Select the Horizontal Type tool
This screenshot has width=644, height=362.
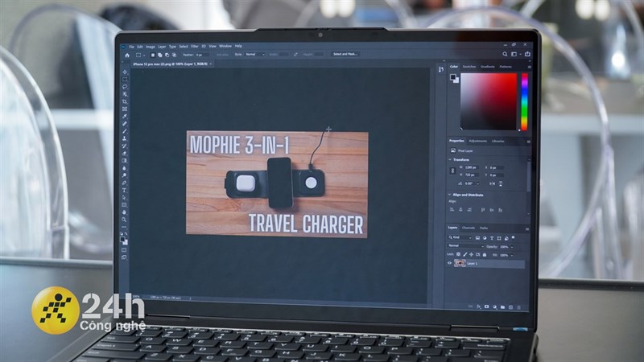125,190
